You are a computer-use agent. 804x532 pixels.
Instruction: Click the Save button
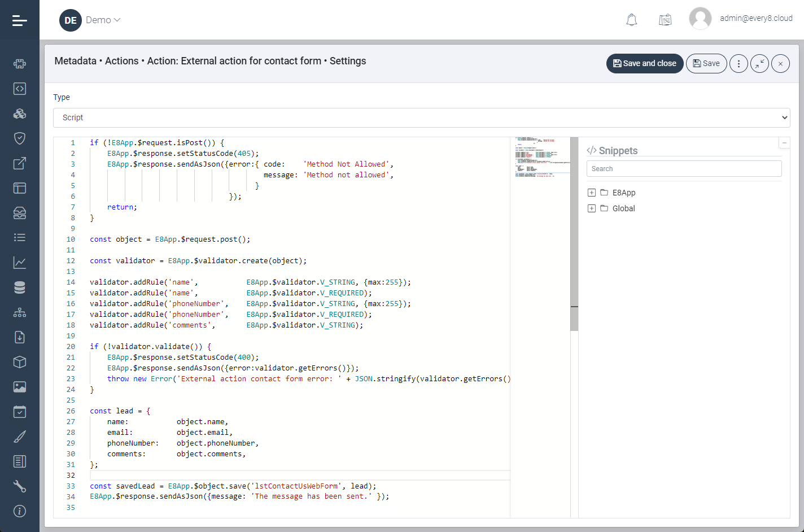706,64
